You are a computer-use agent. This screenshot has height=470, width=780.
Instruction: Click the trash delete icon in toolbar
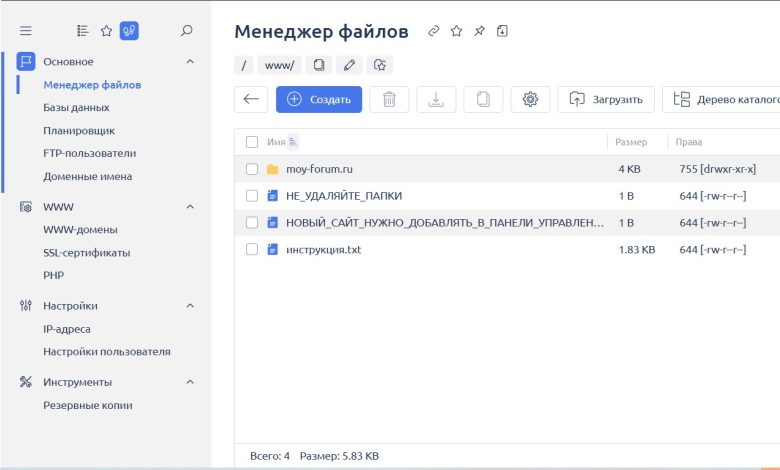pos(389,99)
